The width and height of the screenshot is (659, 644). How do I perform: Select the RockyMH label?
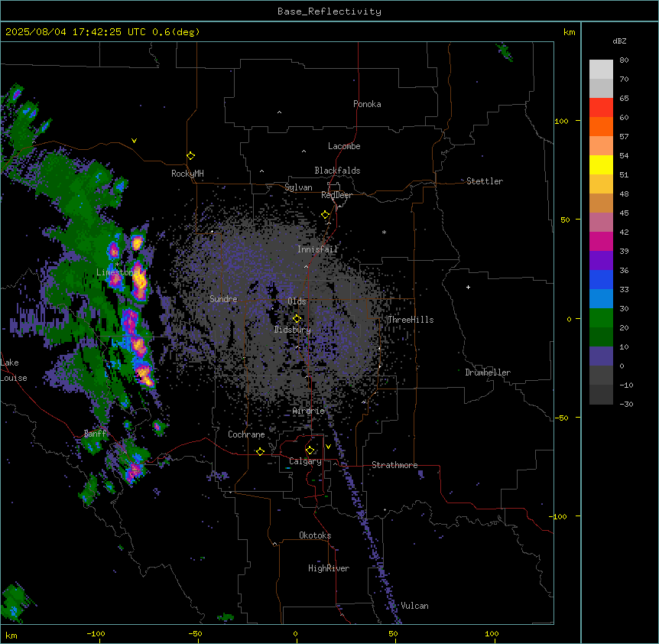click(187, 174)
